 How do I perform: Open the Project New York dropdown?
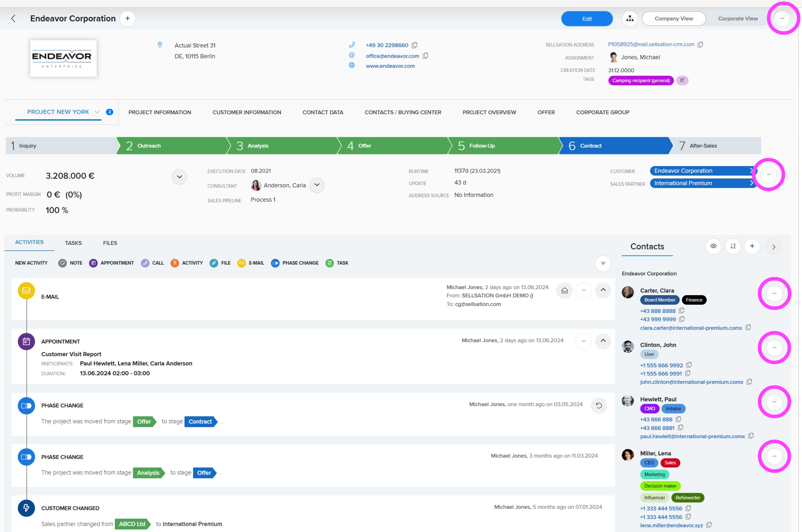point(97,112)
